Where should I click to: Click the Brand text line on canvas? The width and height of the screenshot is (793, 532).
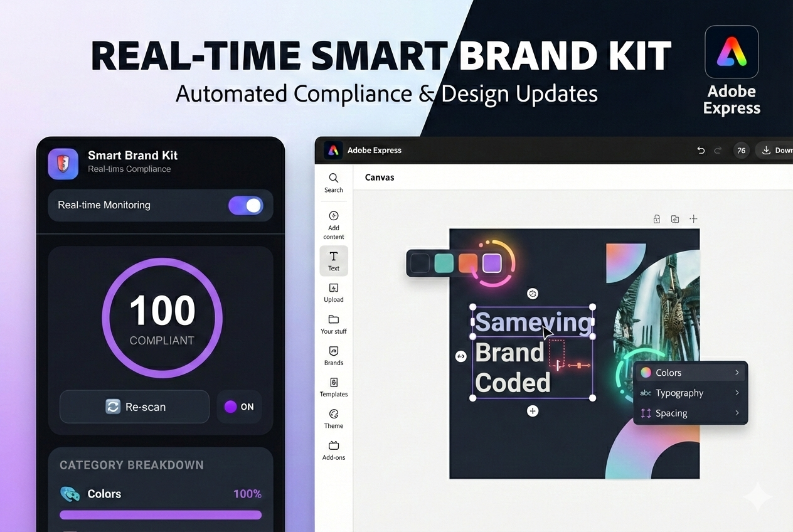tap(509, 353)
